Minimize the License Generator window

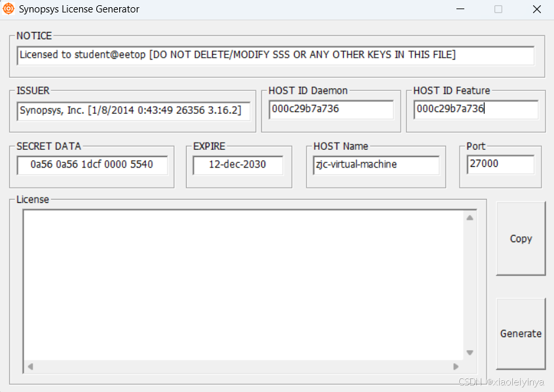click(460, 9)
